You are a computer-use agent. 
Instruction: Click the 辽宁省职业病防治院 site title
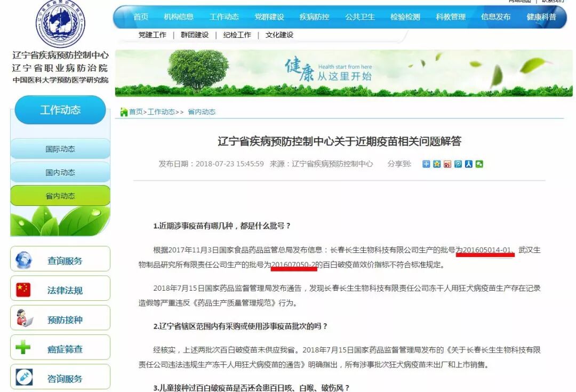(x=60, y=68)
